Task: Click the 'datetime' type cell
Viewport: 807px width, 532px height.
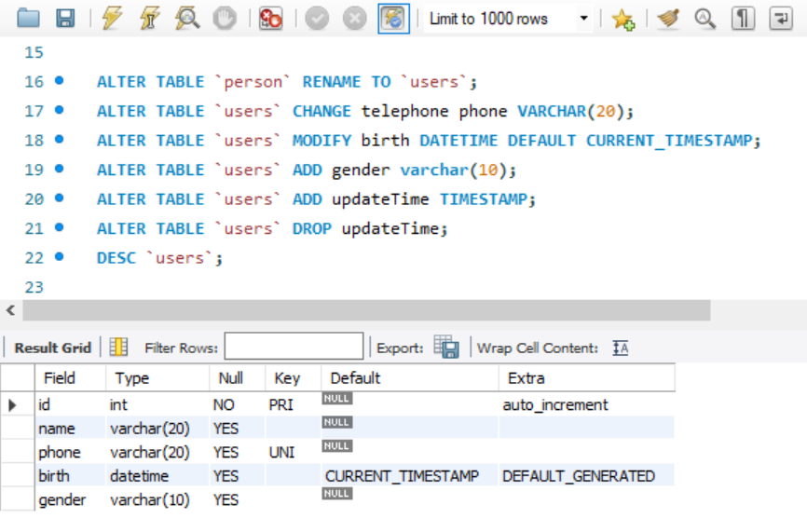Action: point(157,475)
